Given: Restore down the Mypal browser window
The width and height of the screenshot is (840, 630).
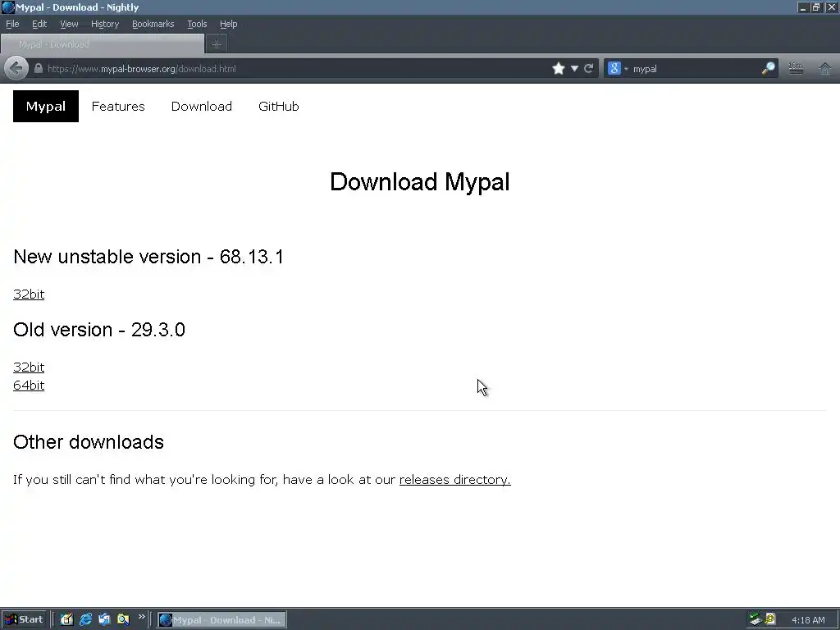Looking at the screenshot, I should click(816, 7).
